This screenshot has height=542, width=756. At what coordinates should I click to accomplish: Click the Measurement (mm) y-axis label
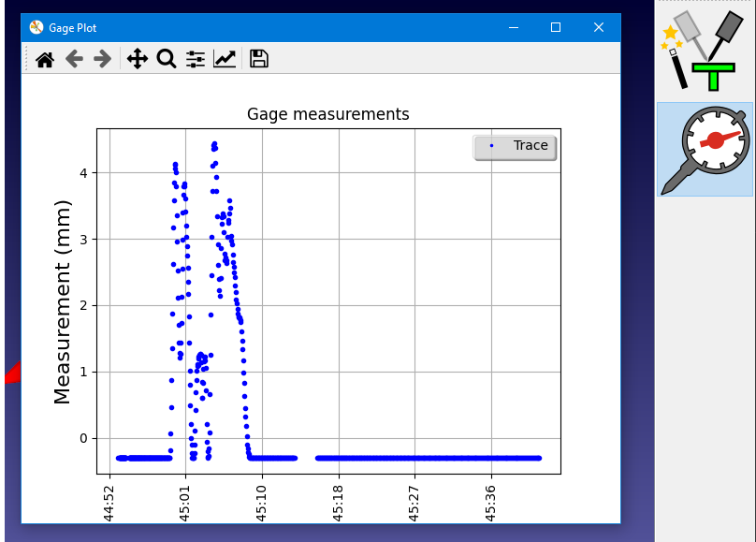tap(63, 301)
